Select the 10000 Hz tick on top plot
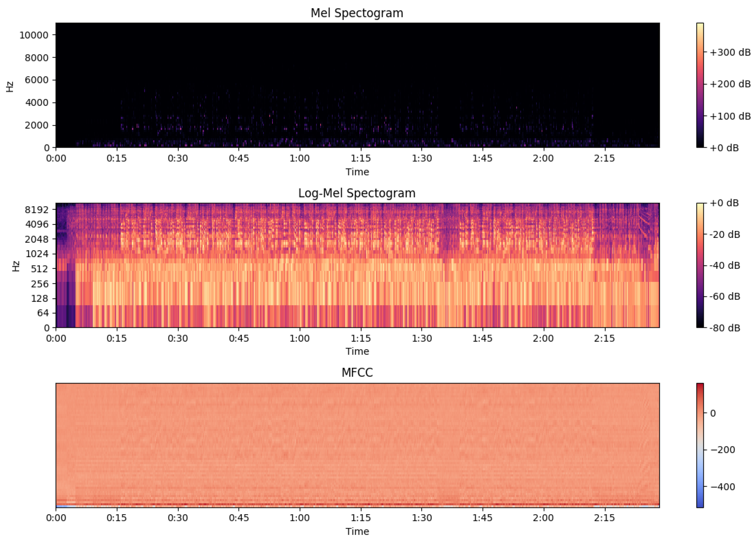756x540 pixels. (34, 35)
